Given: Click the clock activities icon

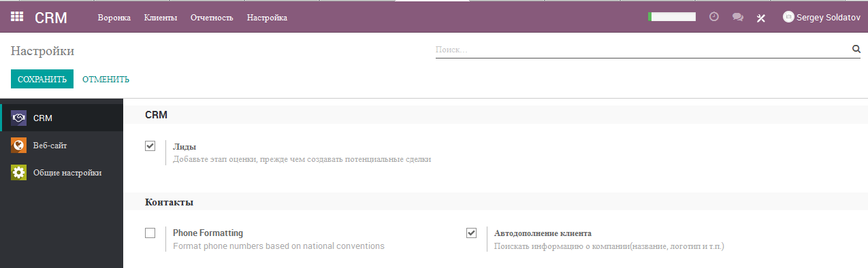Looking at the screenshot, I should (x=714, y=17).
